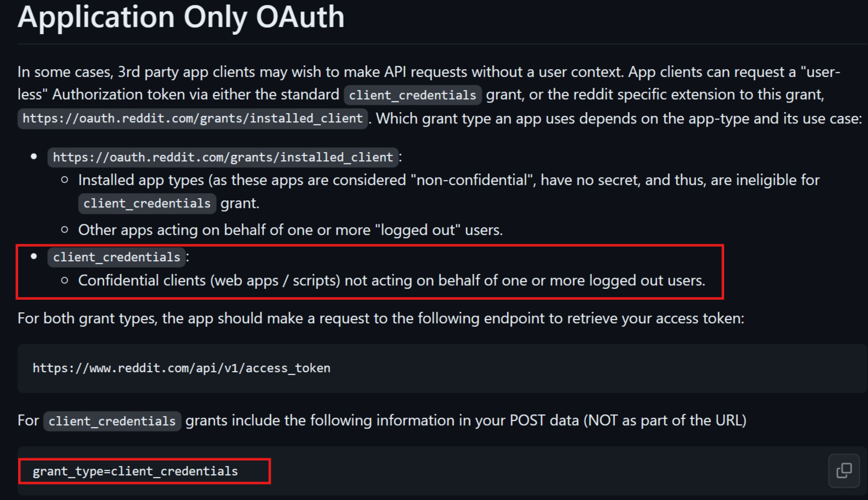868x500 pixels.
Task: Select the client_credentials code in the first paragraph
Action: (413, 95)
